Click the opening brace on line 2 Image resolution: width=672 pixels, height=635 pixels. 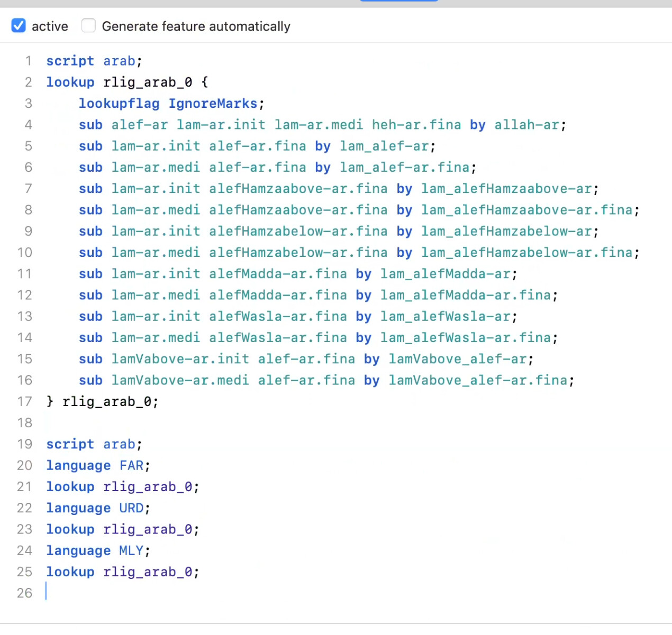pos(205,82)
